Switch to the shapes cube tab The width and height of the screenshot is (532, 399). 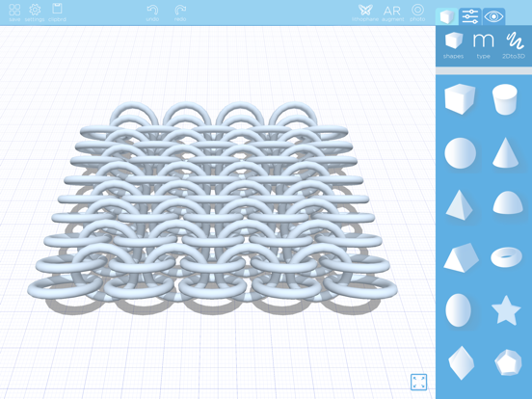(446, 16)
